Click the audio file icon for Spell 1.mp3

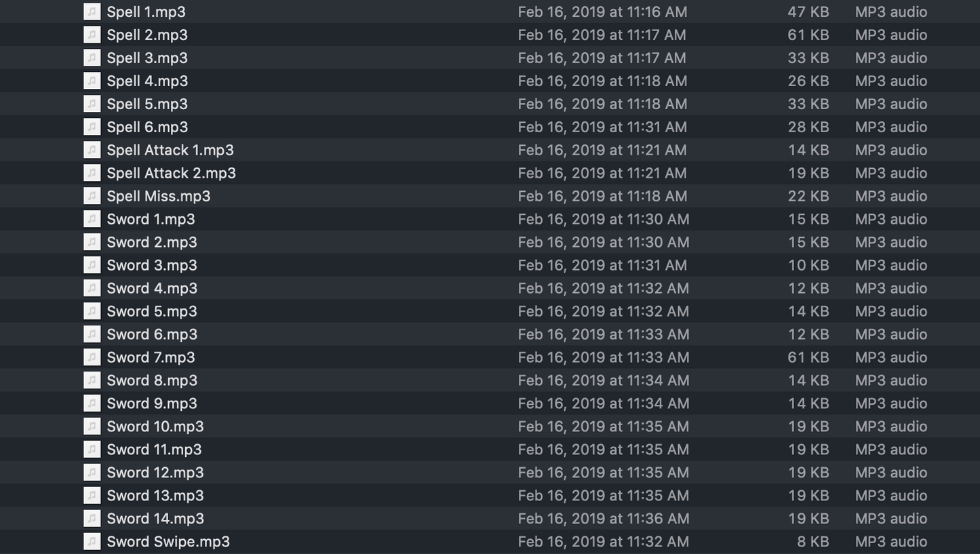92,12
